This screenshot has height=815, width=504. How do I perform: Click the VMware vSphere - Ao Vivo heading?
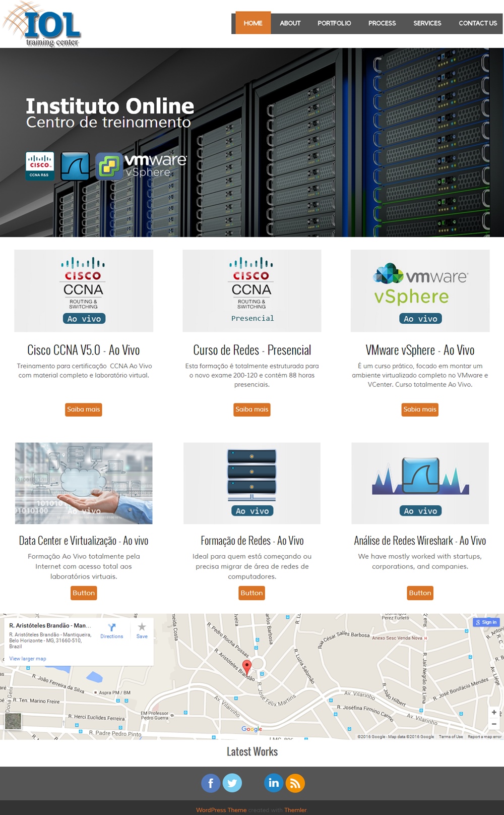tap(420, 350)
